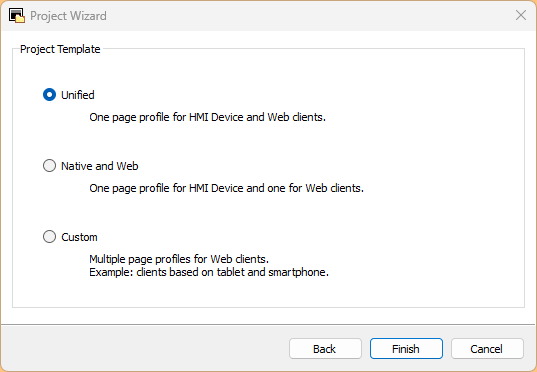This screenshot has height=372, width=537.
Task: Close the Project Wizard dialog
Action: tap(521, 15)
